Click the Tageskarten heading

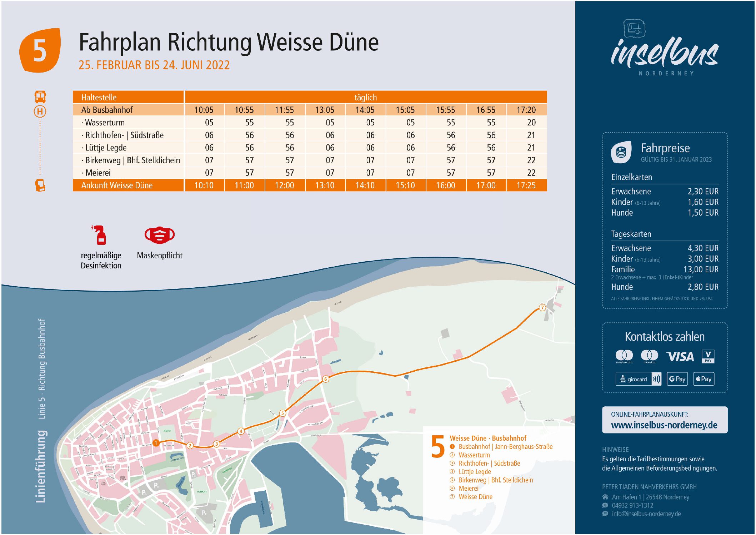(x=631, y=234)
